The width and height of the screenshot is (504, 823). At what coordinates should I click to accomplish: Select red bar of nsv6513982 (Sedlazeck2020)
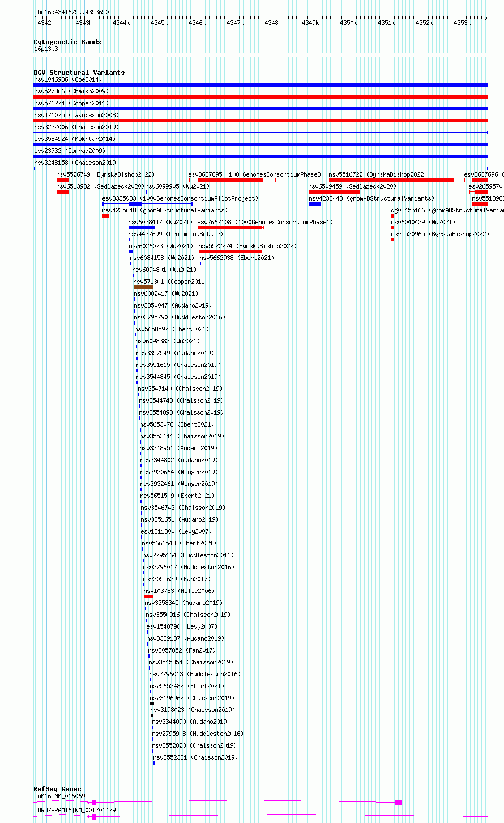[x=62, y=192]
